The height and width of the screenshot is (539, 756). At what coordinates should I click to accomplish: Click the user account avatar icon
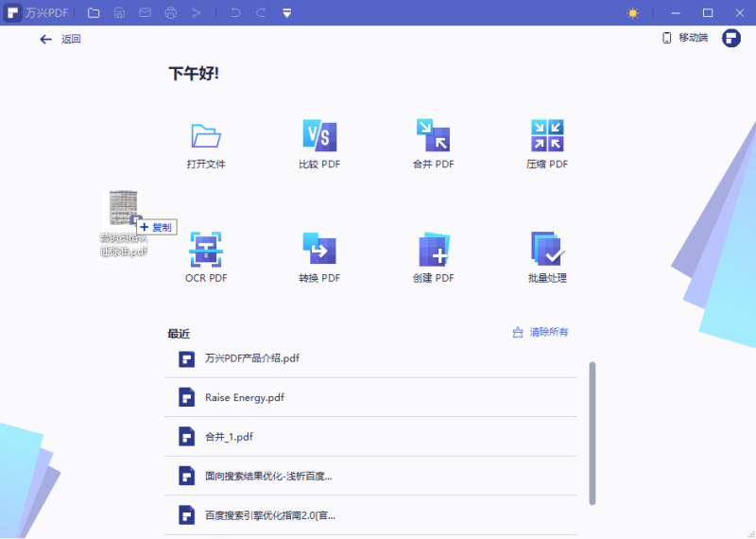click(x=730, y=38)
